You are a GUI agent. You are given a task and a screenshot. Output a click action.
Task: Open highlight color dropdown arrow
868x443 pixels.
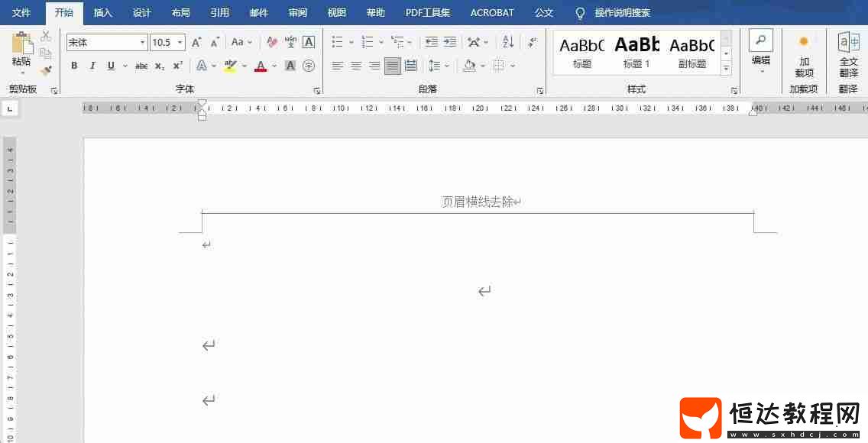click(x=245, y=66)
